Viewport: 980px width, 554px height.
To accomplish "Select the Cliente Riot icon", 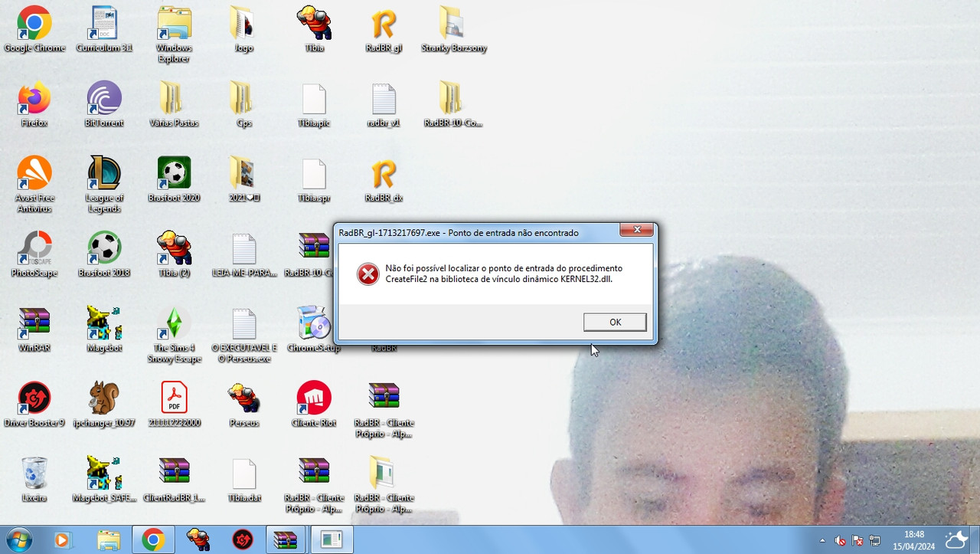I will 314,405.
